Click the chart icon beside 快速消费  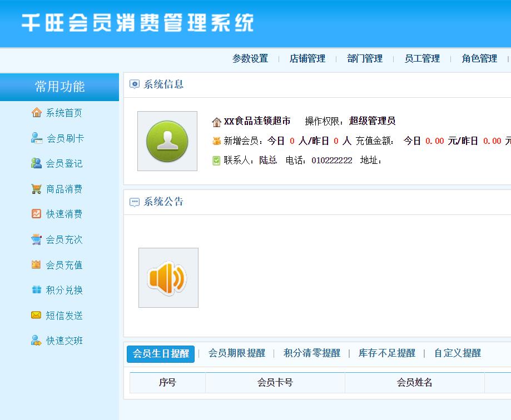(x=36, y=213)
